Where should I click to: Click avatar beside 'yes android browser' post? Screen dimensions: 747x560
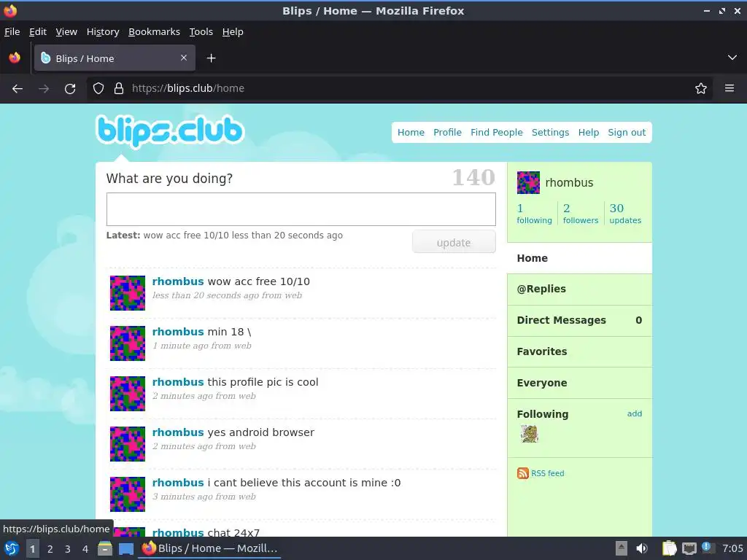tap(128, 444)
